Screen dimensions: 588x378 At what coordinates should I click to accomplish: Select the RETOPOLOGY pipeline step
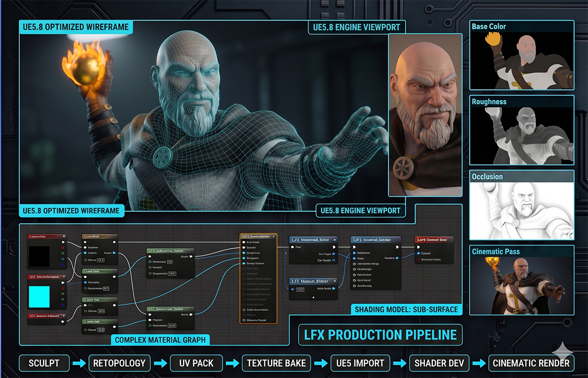119,363
